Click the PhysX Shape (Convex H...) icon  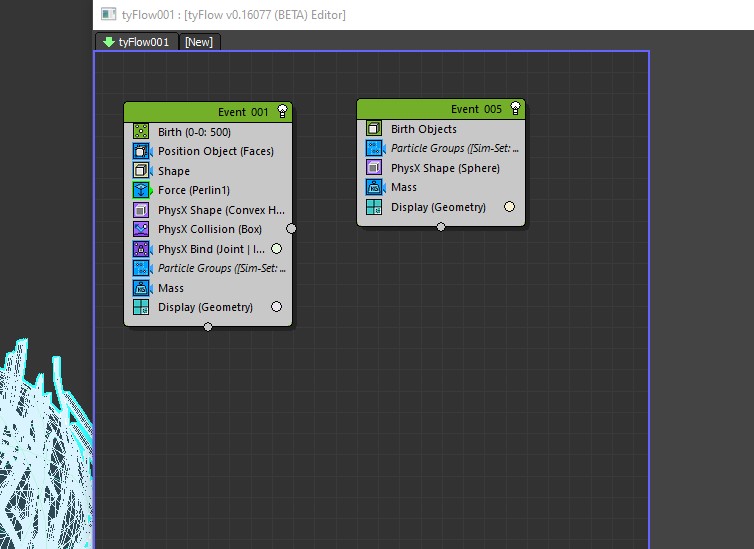point(141,210)
